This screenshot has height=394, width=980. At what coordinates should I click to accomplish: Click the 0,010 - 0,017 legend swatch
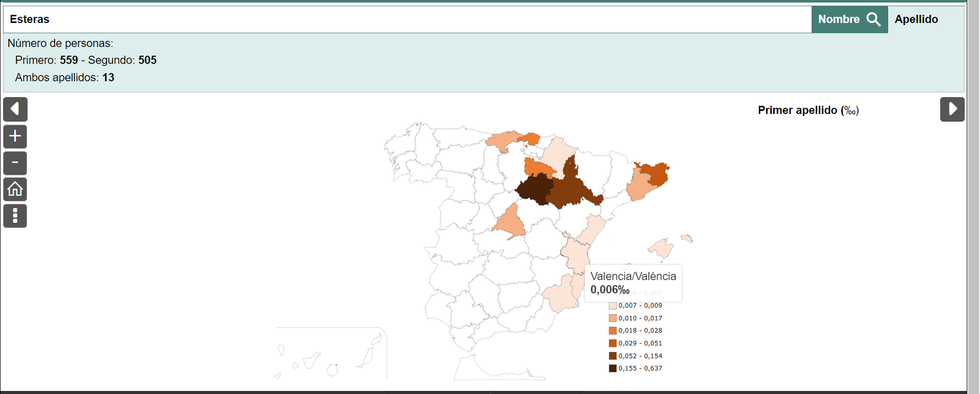(612, 318)
